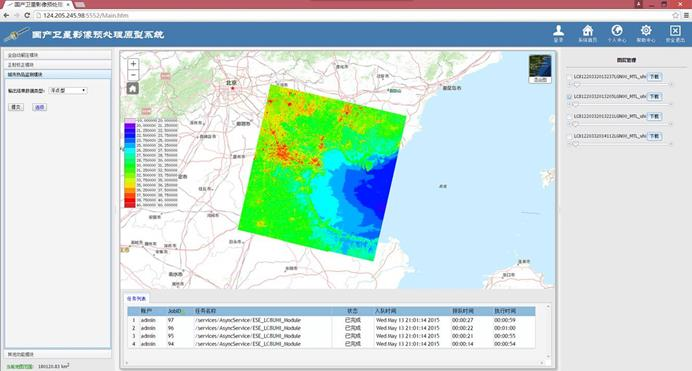Expand the first accordion module in sidebar
The image size is (692, 371).
[57, 55]
